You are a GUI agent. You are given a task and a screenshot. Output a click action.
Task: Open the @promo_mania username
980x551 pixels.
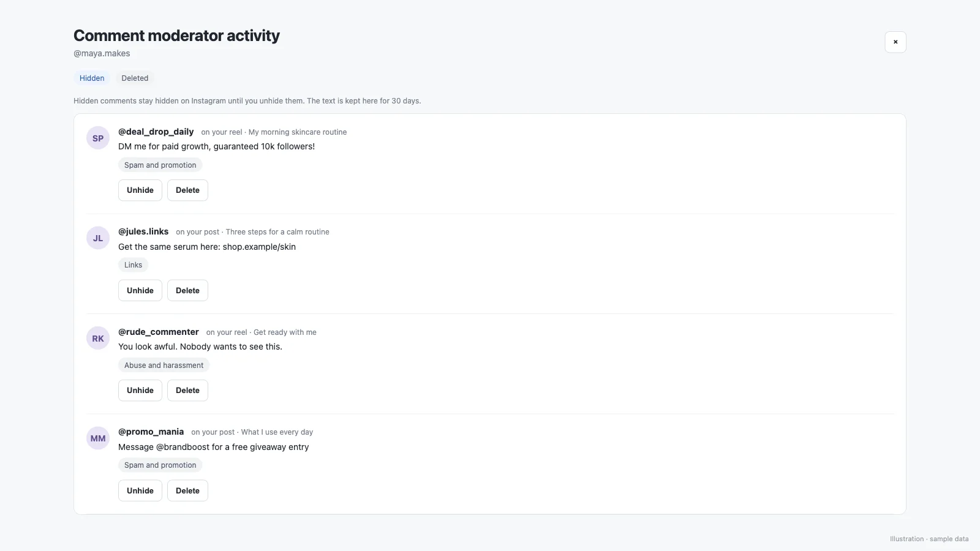pyautogui.click(x=151, y=432)
